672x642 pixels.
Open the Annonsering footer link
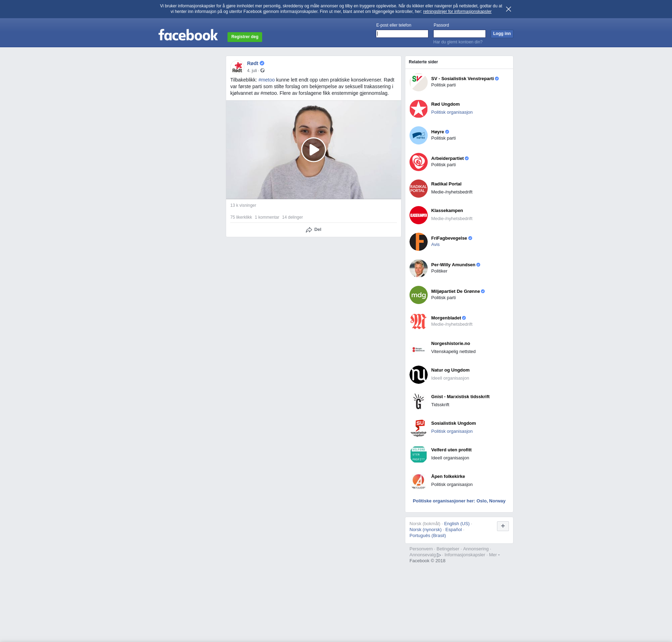(x=476, y=549)
